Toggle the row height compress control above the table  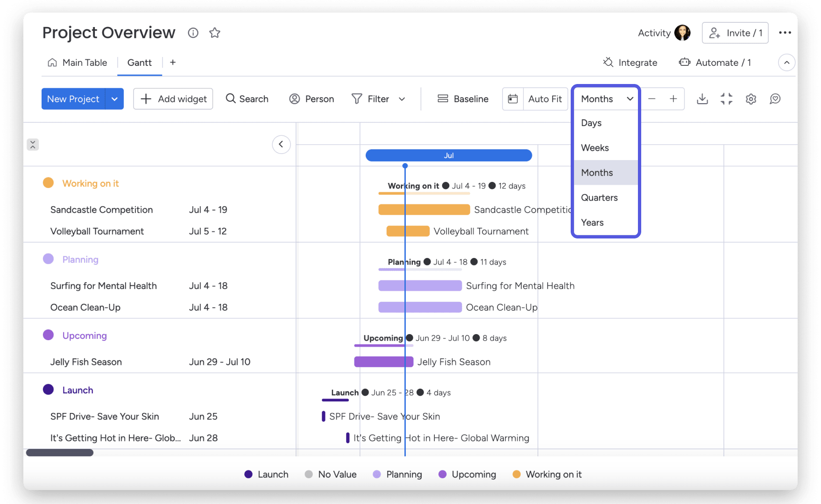(x=33, y=145)
